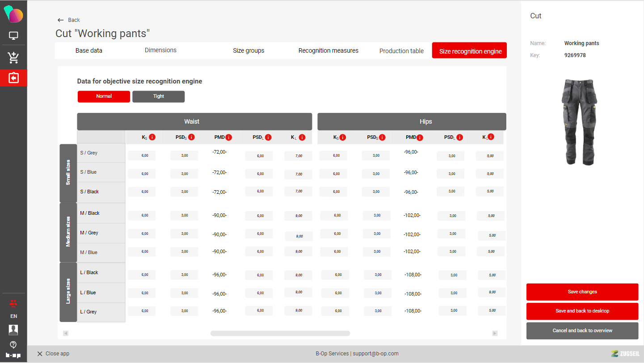644x363 pixels.
Task: Open the help question mark icon
Action: [x=13, y=344]
